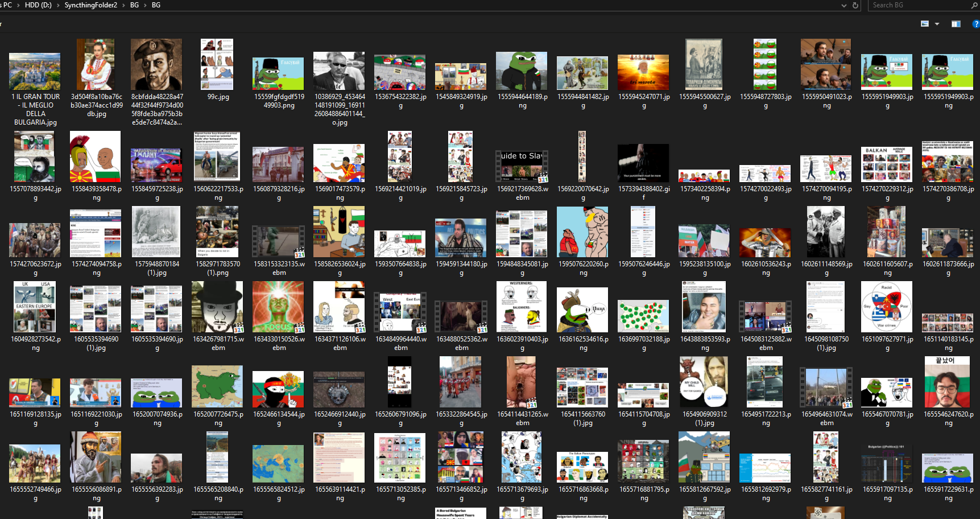
Task: Click the file name 1654906909312 (1).jpg
Action: click(705, 419)
